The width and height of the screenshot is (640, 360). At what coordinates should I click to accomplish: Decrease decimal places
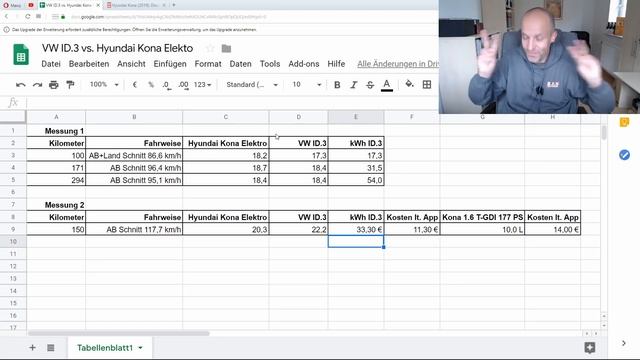(x=167, y=85)
